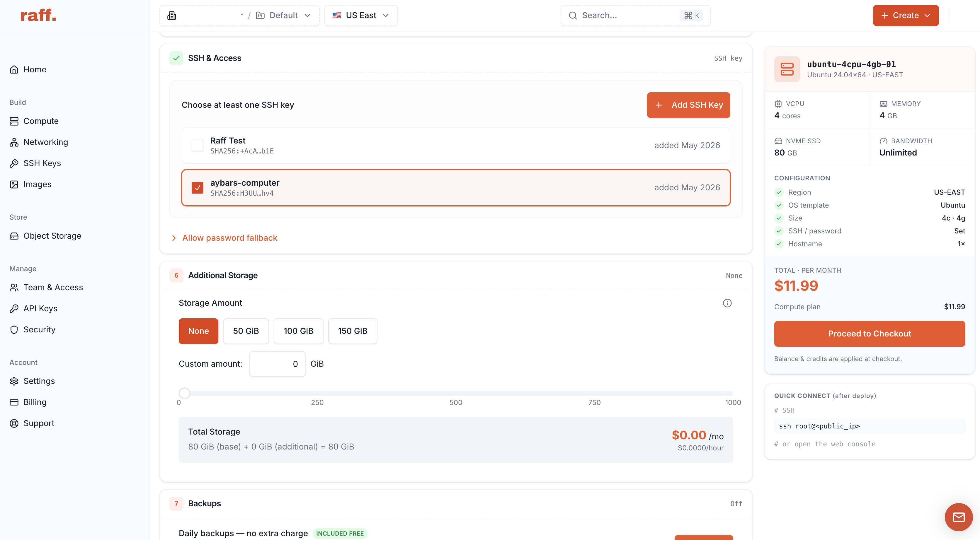This screenshot has height=540, width=980.
Task: Select the 100 GiB storage option
Action: 298,331
